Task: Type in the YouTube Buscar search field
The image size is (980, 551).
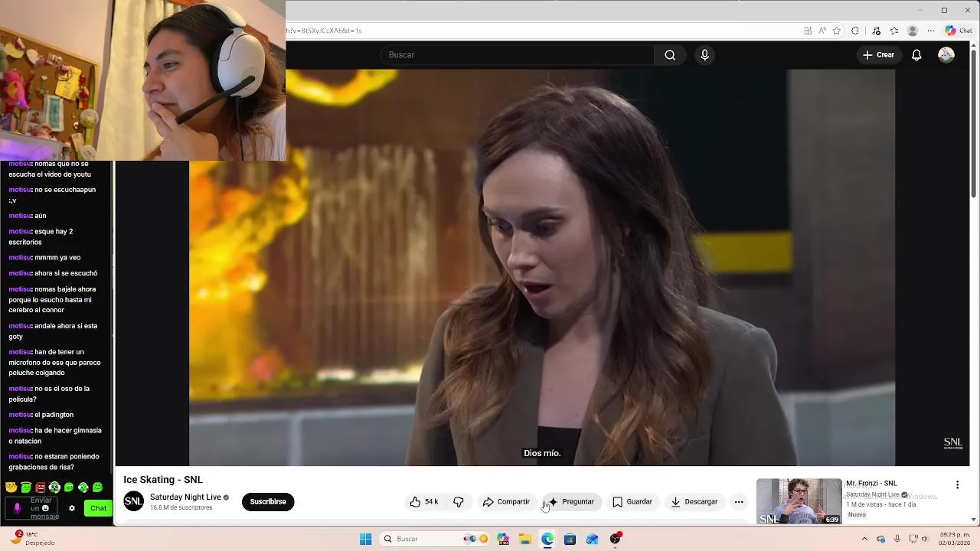Action: point(517,55)
